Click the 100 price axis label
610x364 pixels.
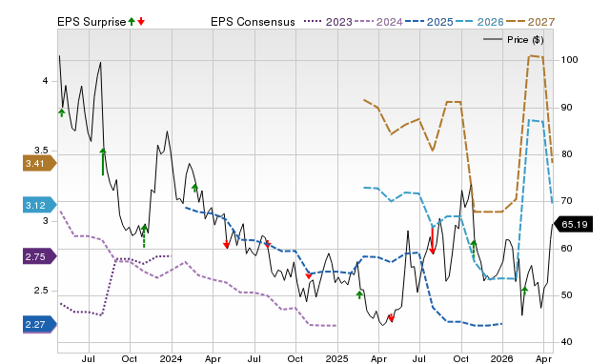point(570,60)
